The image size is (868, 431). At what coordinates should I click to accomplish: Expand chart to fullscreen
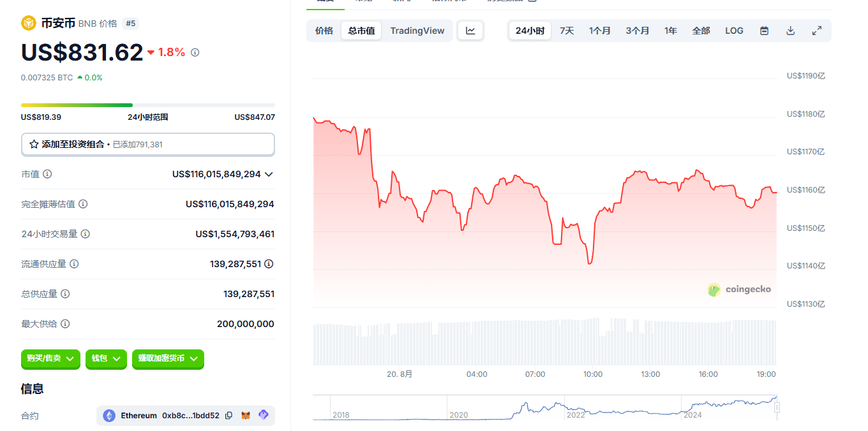click(x=816, y=31)
